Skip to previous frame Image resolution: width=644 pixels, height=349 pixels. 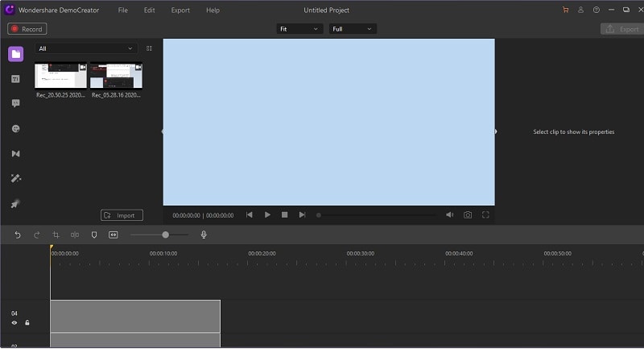(250, 215)
